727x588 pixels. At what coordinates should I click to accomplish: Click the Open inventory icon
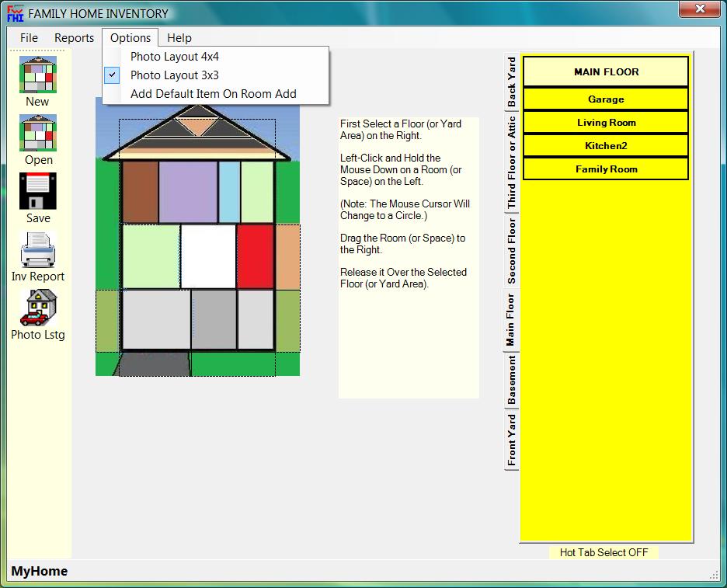click(x=38, y=133)
